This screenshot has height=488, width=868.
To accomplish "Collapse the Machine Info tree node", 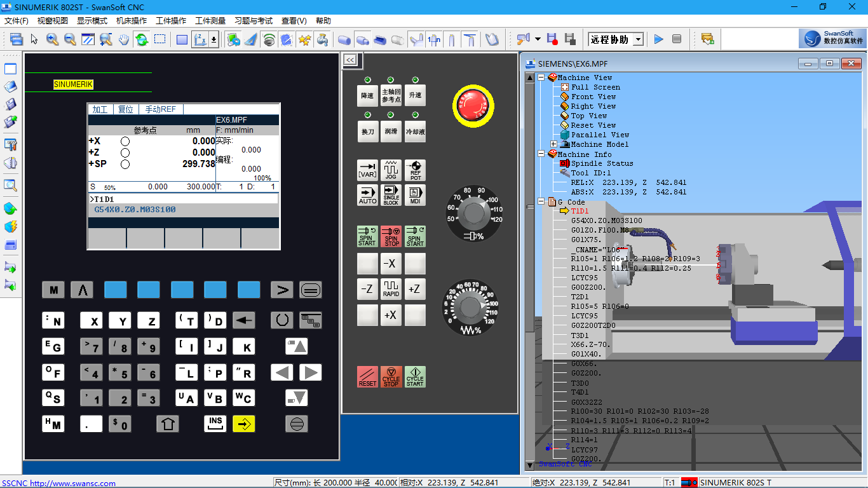I will [x=541, y=154].
